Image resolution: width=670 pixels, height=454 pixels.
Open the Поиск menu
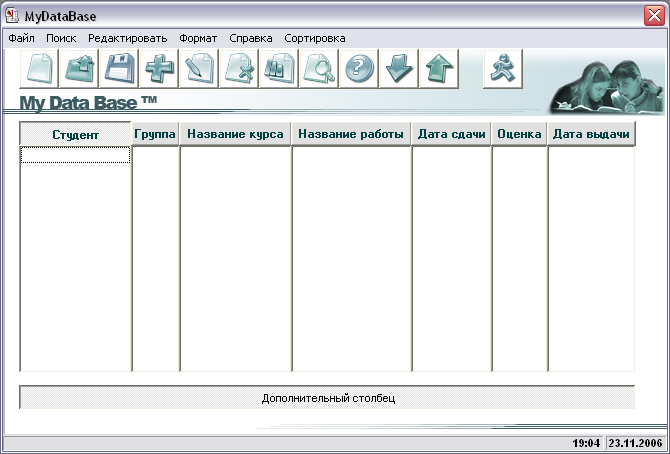click(61, 38)
